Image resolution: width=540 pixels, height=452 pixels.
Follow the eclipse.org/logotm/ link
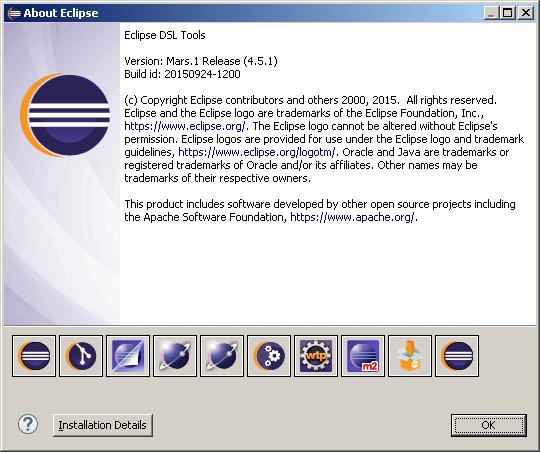pos(257,152)
